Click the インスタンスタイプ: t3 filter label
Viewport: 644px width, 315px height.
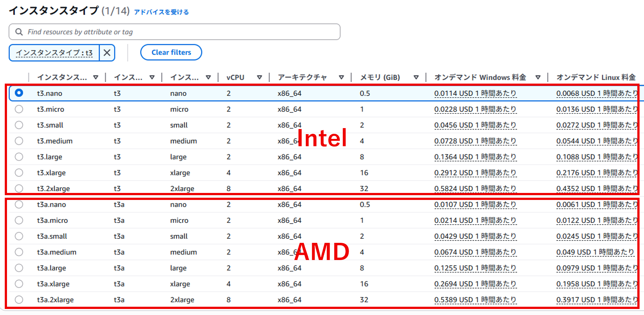[54, 53]
